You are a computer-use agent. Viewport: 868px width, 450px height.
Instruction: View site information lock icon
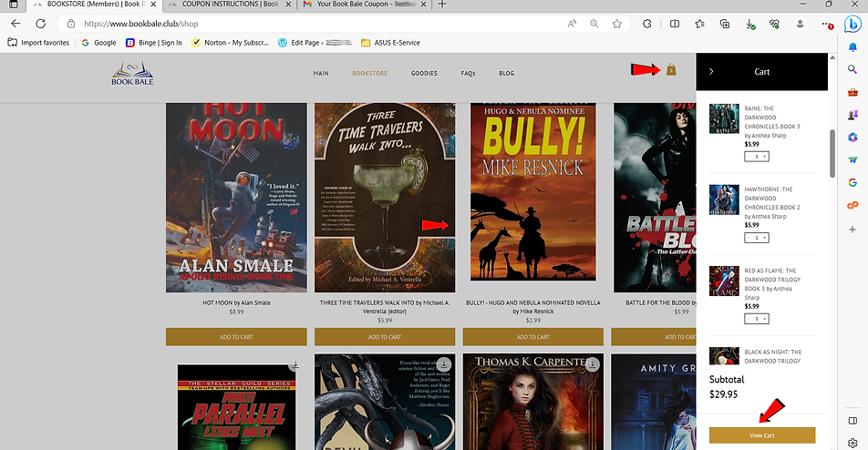click(71, 24)
